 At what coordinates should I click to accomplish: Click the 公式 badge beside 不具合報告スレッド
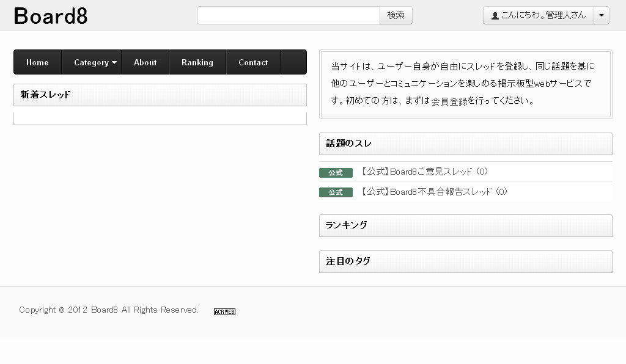tap(336, 192)
